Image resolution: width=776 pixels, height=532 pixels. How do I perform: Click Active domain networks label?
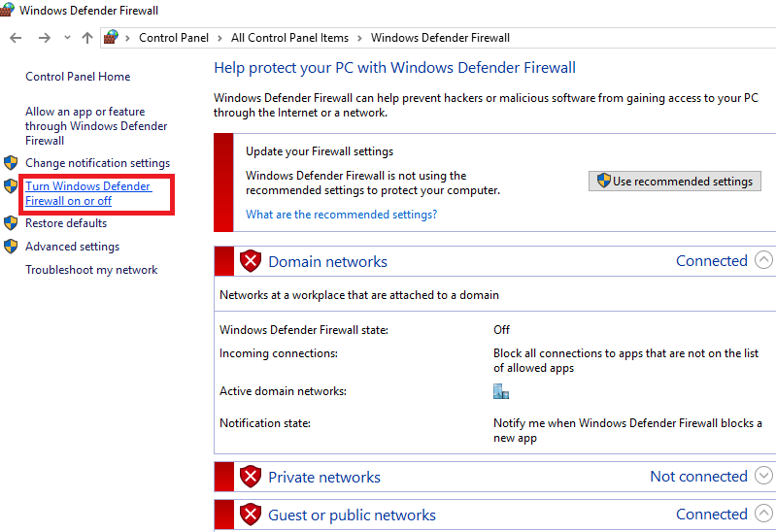point(283,391)
